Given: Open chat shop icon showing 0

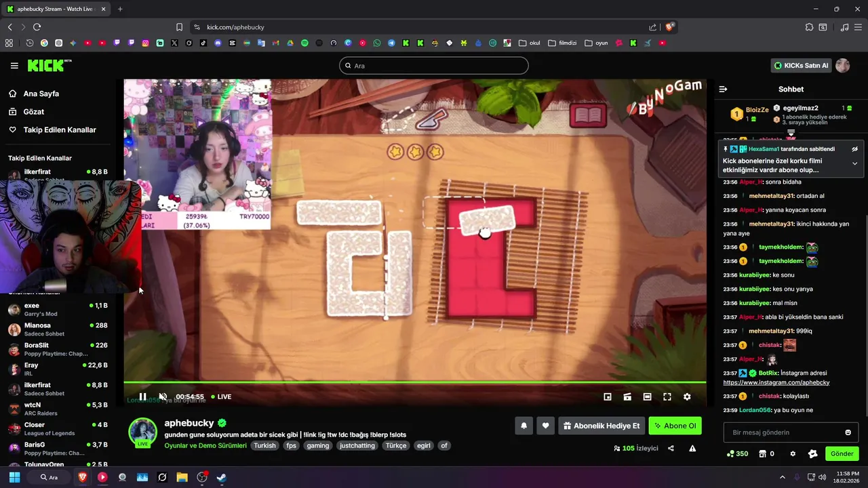Looking at the screenshot, I should tap(766, 453).
